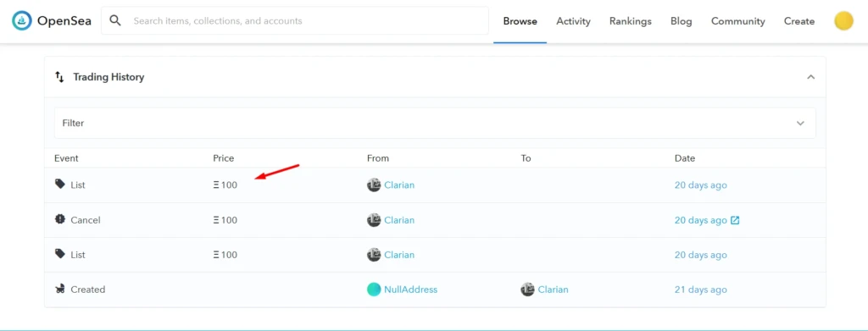The width and height of the screenshot is (868, 331).
Task: Open Clarian link in the List row below Cancel
Action: 399,255
